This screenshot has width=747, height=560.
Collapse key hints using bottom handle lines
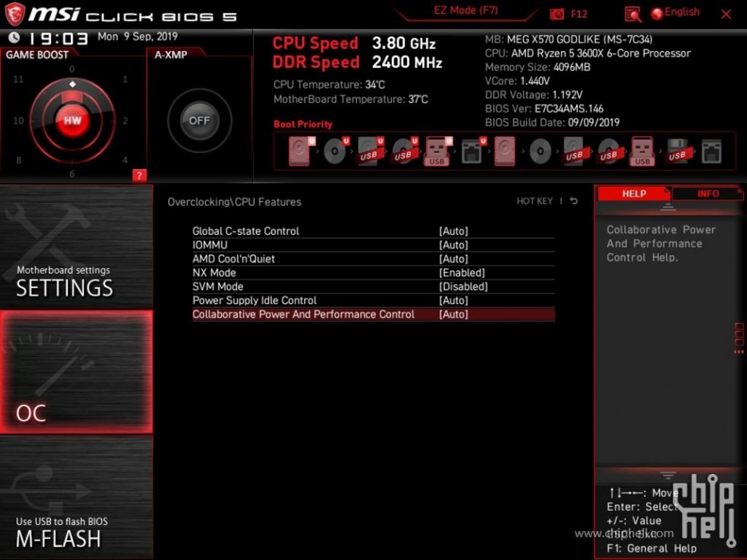[x=668, y=475]
